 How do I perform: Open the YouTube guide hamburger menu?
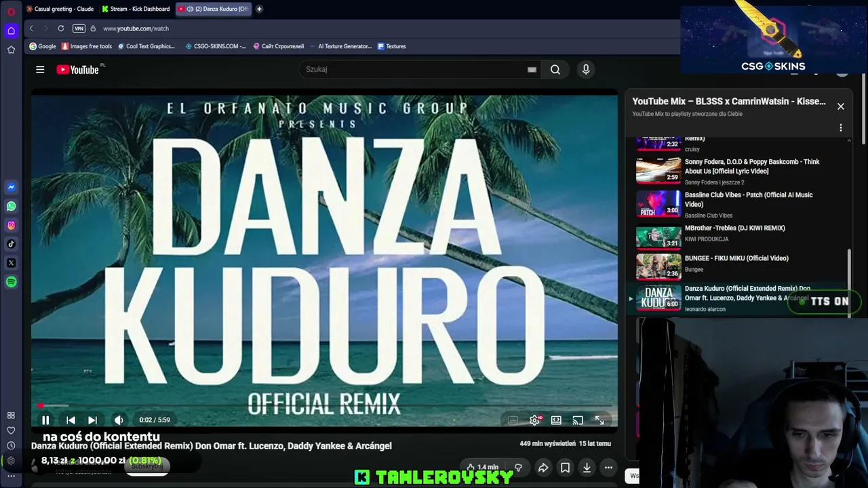[40, 69]
